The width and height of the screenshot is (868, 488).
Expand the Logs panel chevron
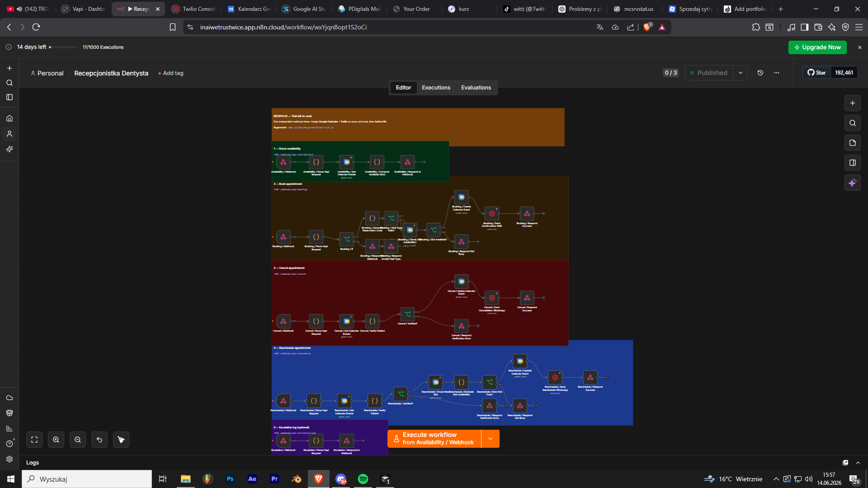click(858, 463)
